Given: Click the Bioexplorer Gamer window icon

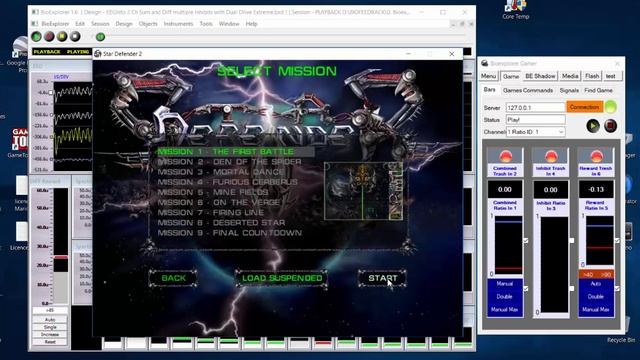Looking at the screenshot, I should tap(484, 63).
